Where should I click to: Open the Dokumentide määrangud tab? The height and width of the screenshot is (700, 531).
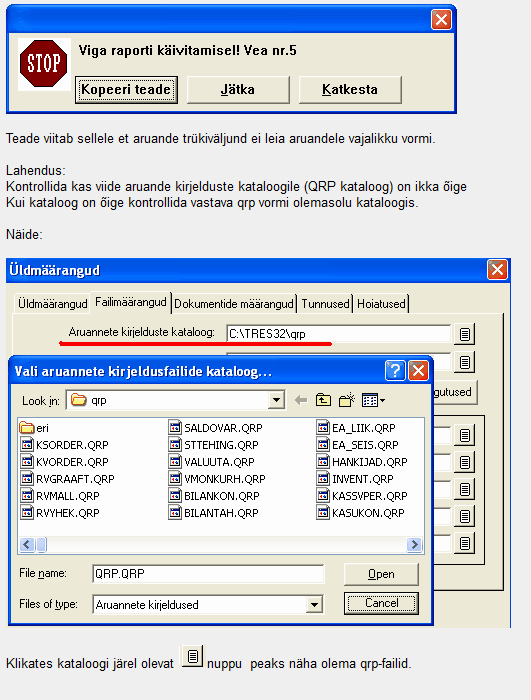coord(234,304)
